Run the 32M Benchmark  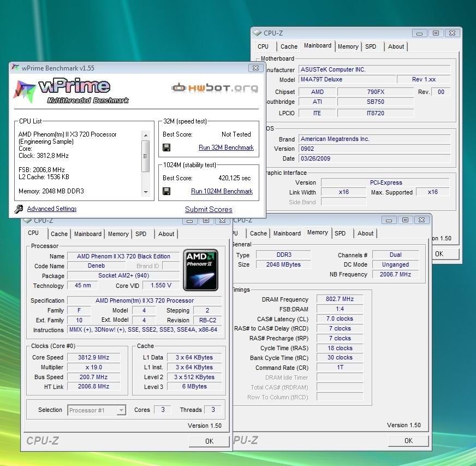tap(226, 148)
